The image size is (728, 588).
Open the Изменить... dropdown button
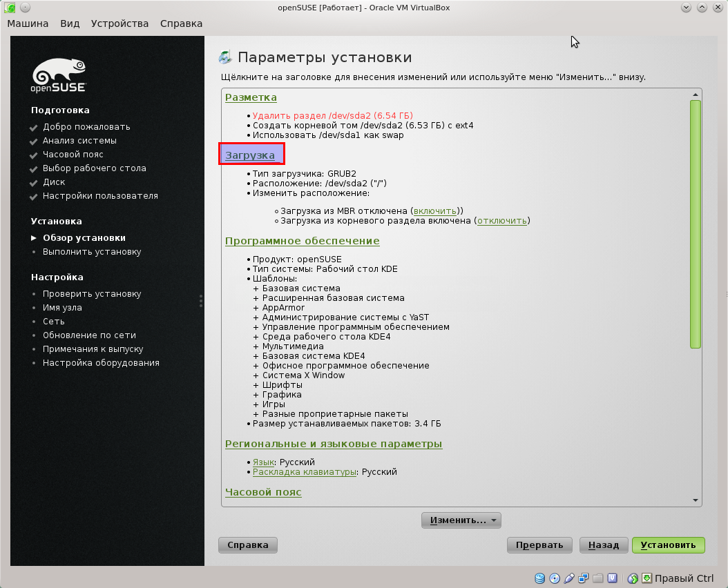pyautogui.click(x=461, y=520)
